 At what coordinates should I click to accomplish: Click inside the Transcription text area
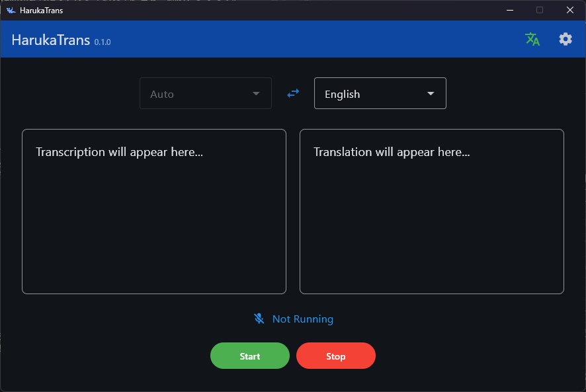tap(154, 212)
